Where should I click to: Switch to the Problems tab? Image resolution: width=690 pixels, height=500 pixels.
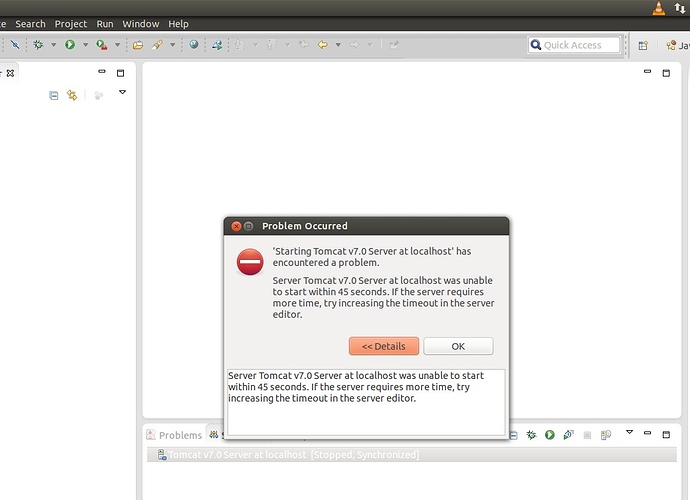coord(175,435)
